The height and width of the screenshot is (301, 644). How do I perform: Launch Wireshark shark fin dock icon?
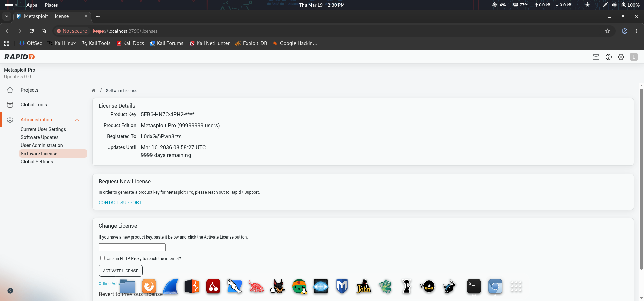pos(170,287)
